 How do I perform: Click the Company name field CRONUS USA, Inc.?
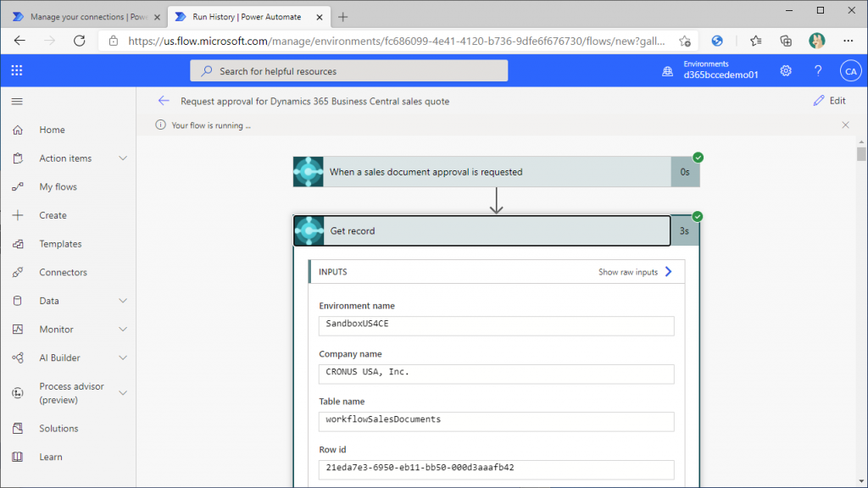pos(497,374)
